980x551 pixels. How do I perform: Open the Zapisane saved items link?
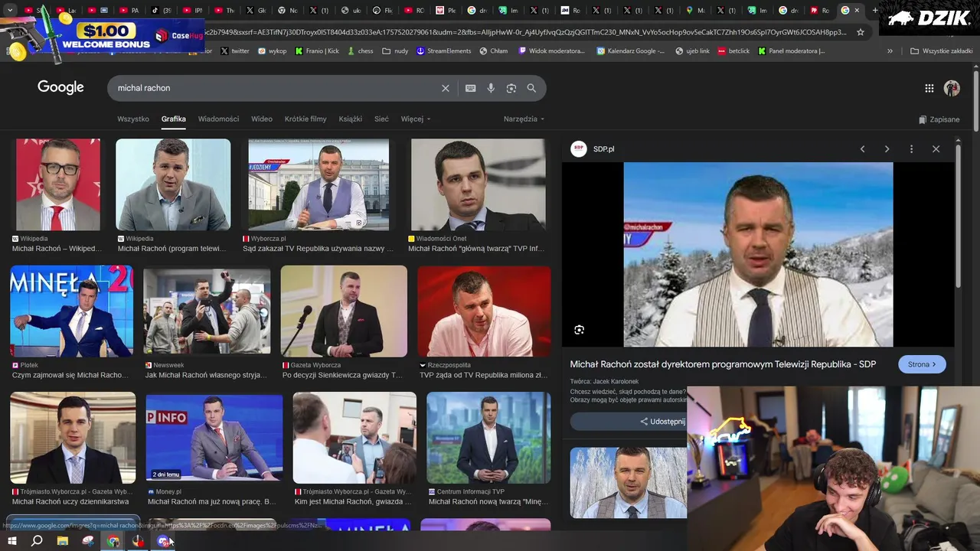point(939,119)
